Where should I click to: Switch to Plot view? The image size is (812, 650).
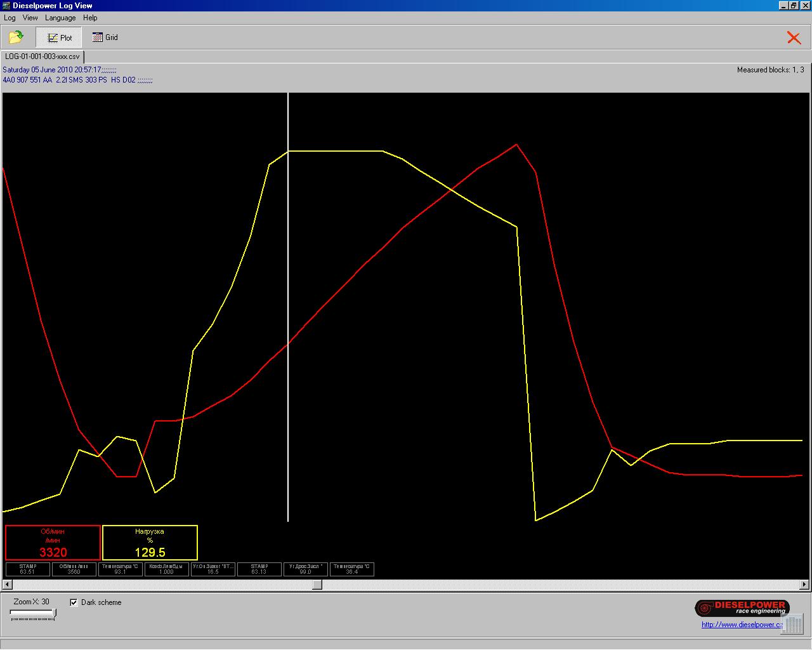[60, 37]
